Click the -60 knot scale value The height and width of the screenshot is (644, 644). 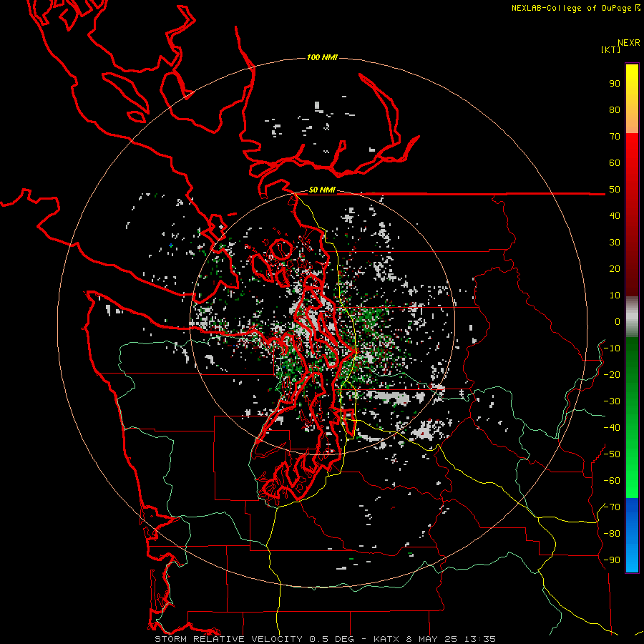[612, 481]
